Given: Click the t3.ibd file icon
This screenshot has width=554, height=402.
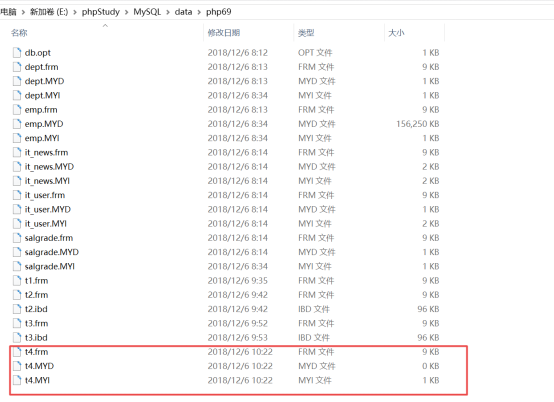Looking at the screenshot, I should (x=17, y=338).
